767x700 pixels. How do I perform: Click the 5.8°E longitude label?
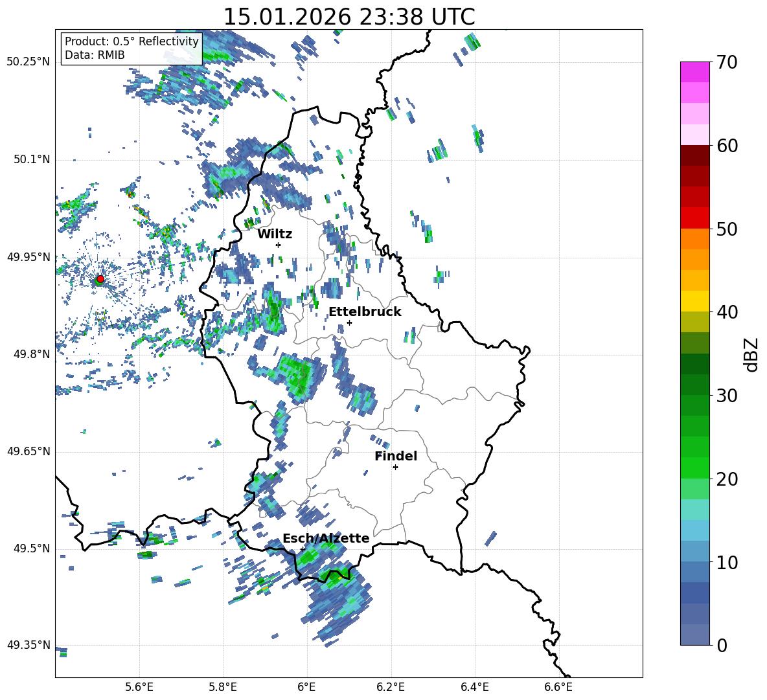pos(223,688)
